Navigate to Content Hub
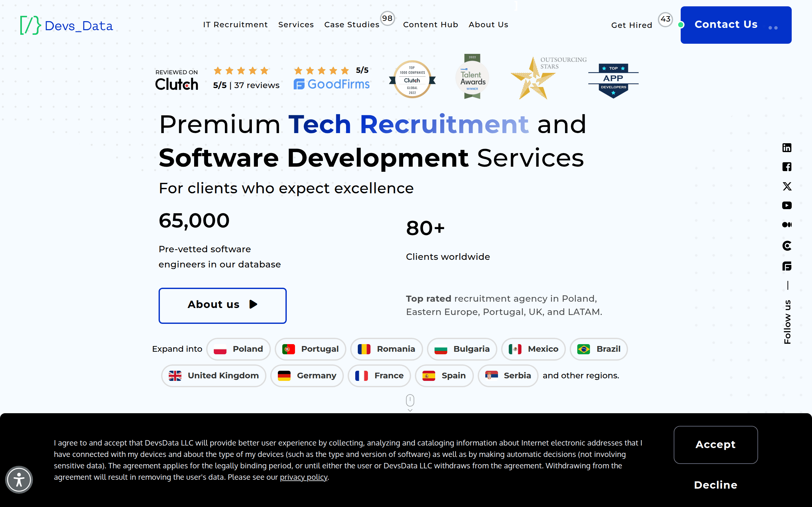Viewport: 812px width, 507px height. click(x=430, y=24)
